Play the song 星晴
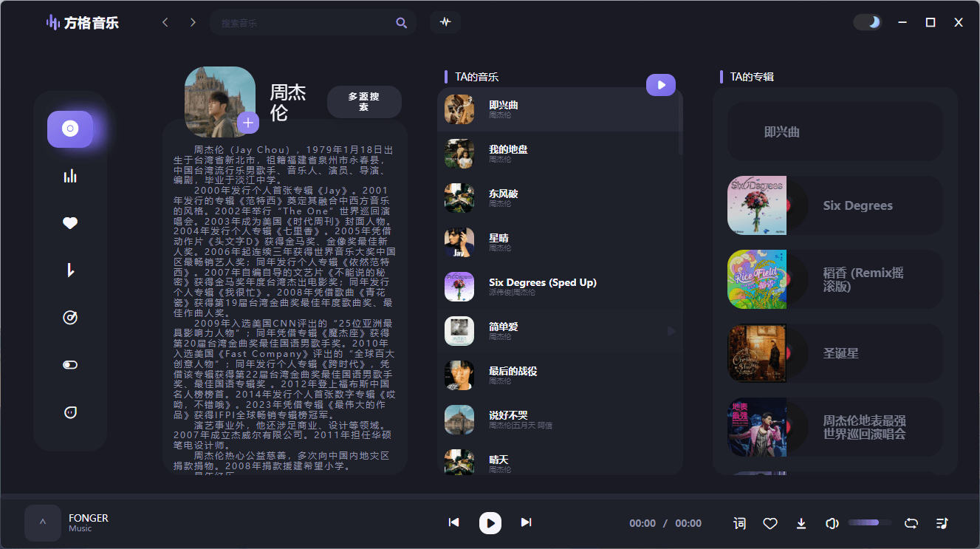Image resolution: width=980 pixels, height=549 pixels. coord(560,242)
